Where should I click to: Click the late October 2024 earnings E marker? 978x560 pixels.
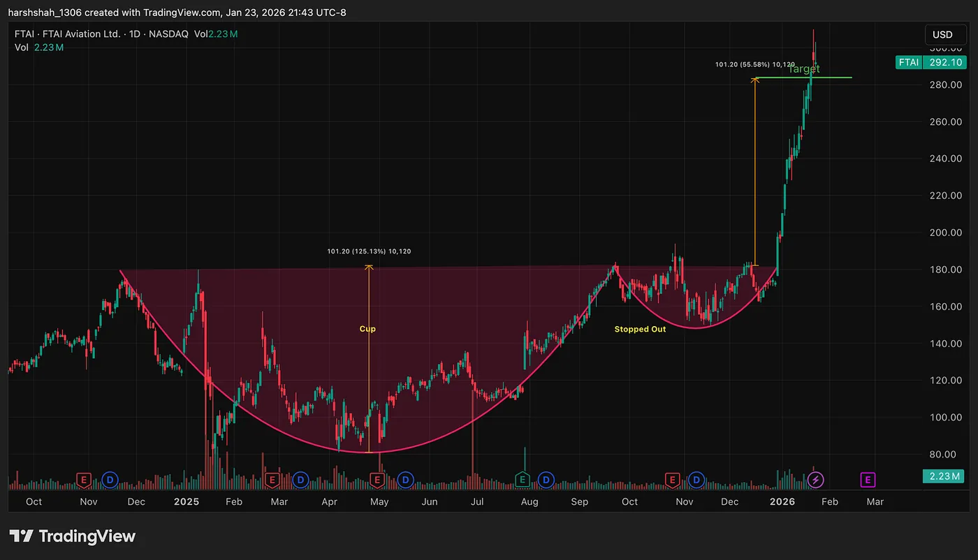coord(84,480)
